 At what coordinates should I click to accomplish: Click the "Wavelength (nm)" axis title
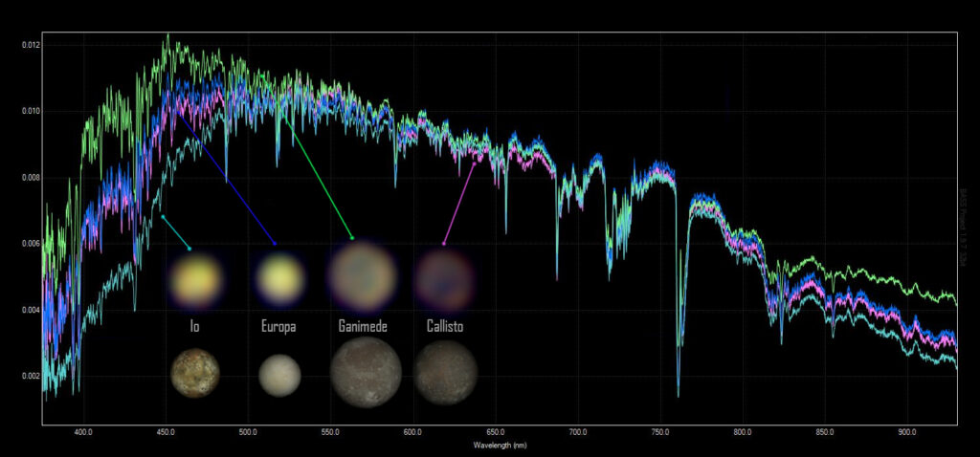(500, 445)
